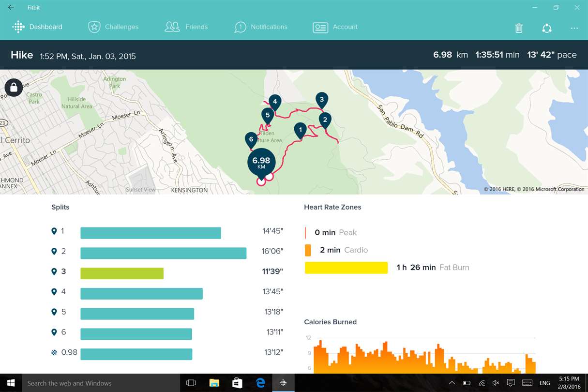588x392 pixels.
Task: Open Action Center notifications icon
Action: (x=511, y=383)
